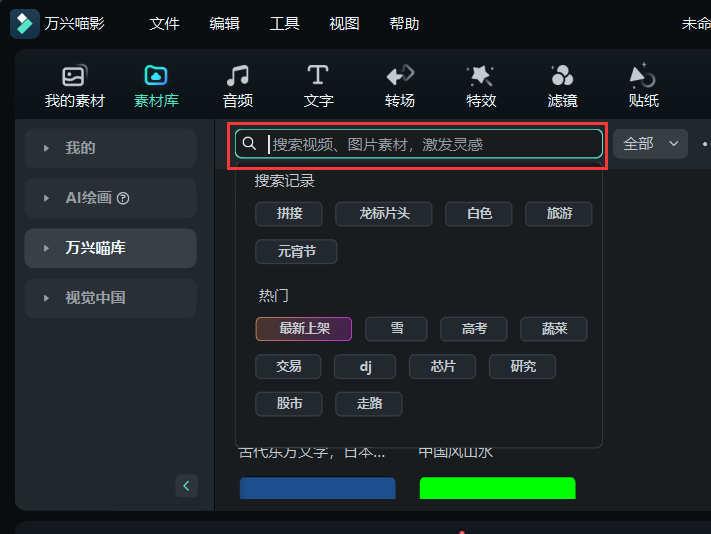Choose the hot tag 研究
The width and height of the screenshot is (711, 534).
[x=522, y=366]
